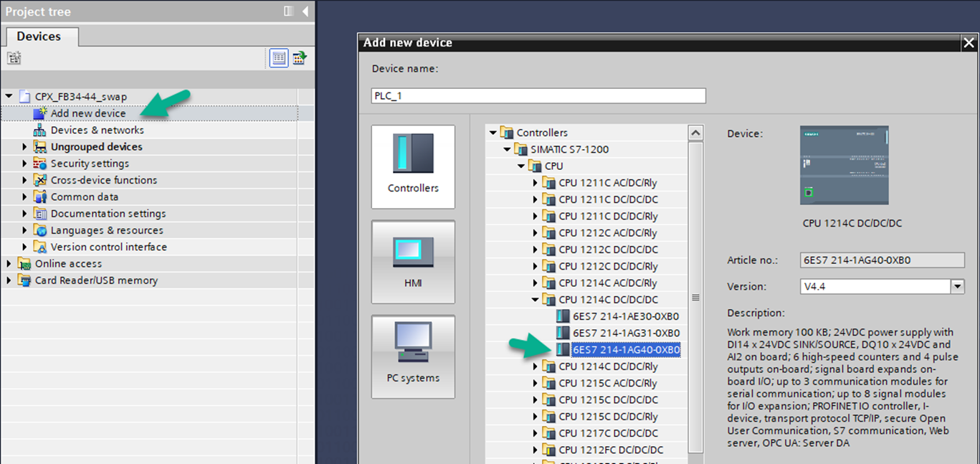
Task: Expand CPU 1214C DC/DC/Rly folder
Action: pos(535,366)
